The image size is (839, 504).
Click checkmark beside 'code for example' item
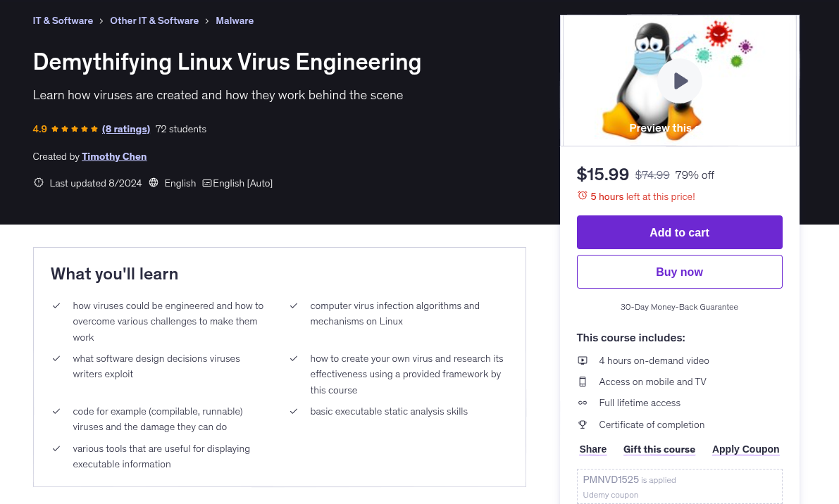click(56, 412)
